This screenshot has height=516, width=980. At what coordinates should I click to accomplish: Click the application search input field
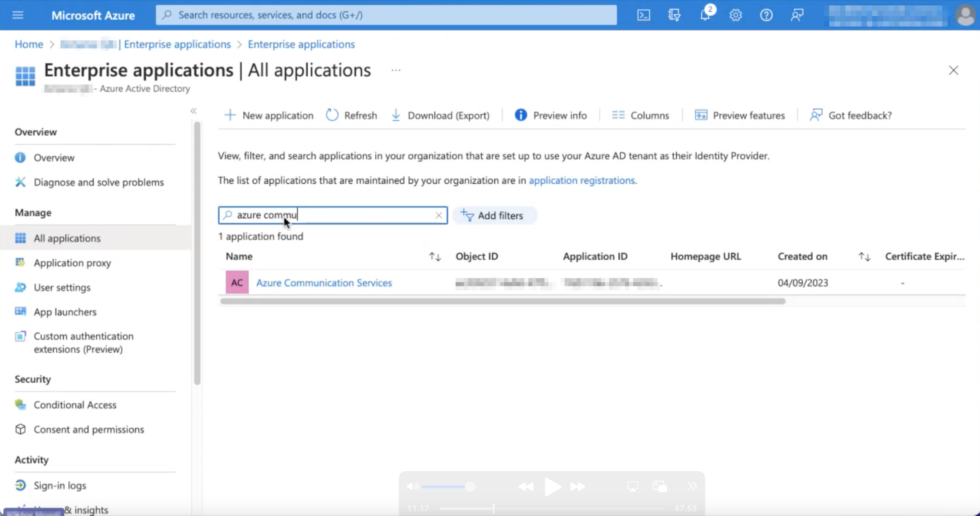tap(333, 215)
